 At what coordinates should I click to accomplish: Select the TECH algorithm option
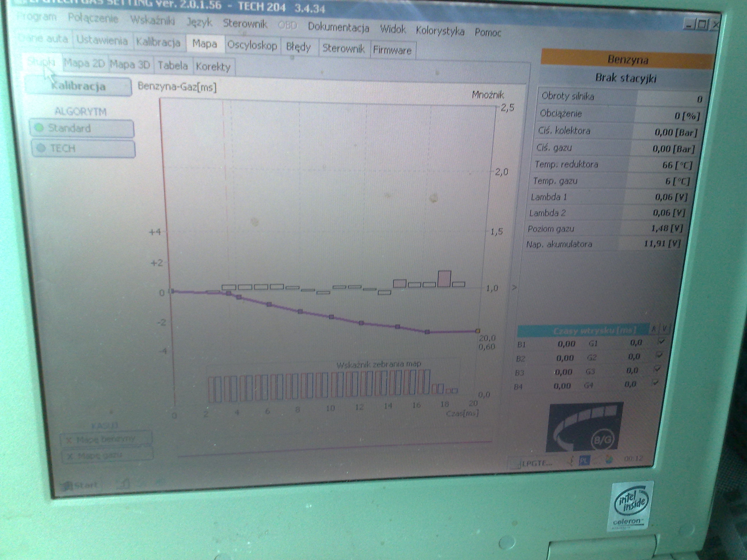click(83, 149)
